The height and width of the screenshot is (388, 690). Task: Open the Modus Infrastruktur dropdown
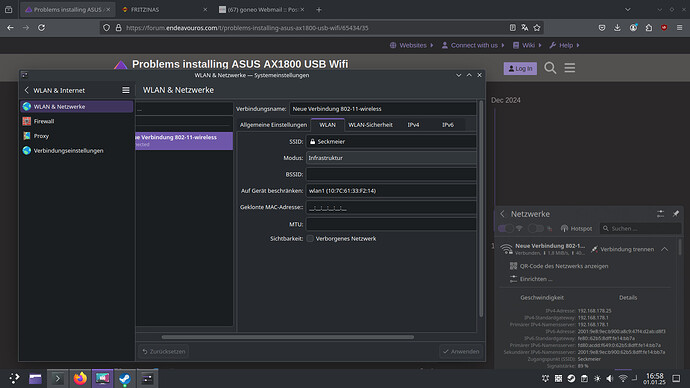coord(391,158)
